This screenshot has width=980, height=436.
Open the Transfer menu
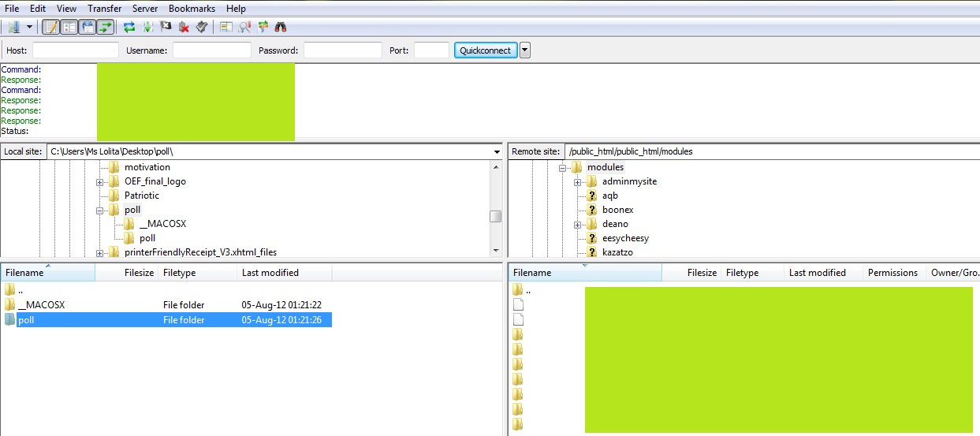104,8
